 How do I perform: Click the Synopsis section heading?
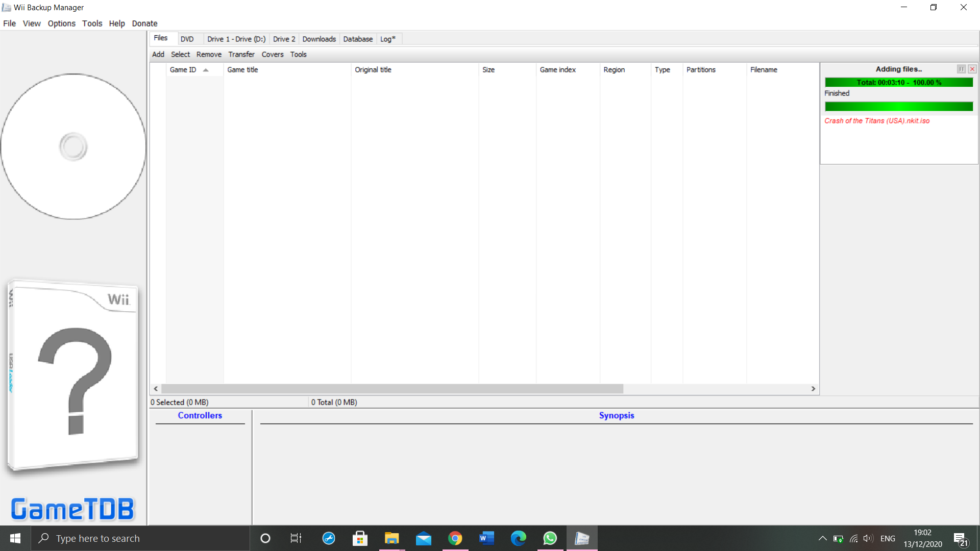(617, 415)
